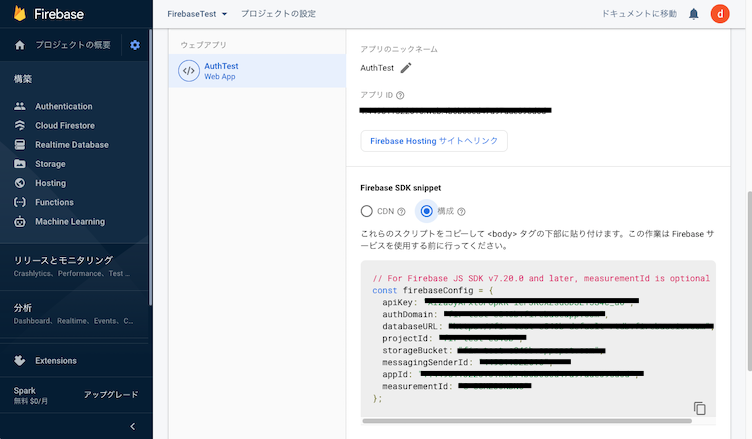The image size is (752, 439).
Task: Click the Hosting globe icon
Action: click(x=20, y=183)
